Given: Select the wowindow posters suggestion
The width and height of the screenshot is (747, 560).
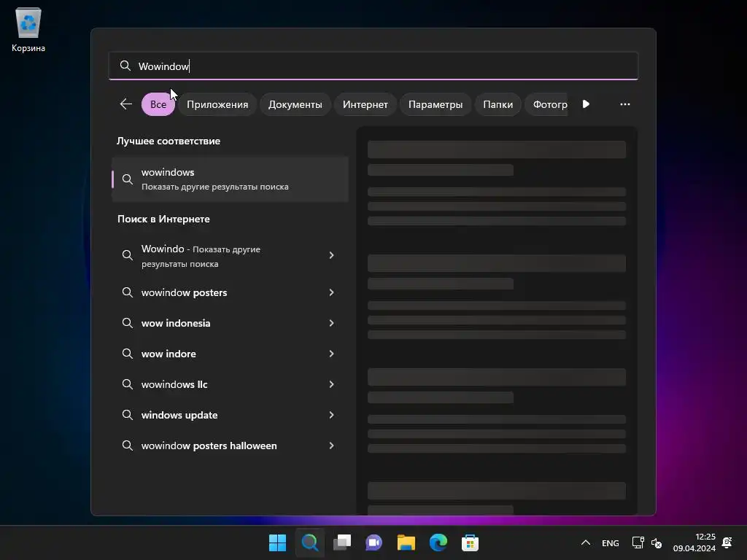Looking at the screenshot, I should (x=230, y=292).
